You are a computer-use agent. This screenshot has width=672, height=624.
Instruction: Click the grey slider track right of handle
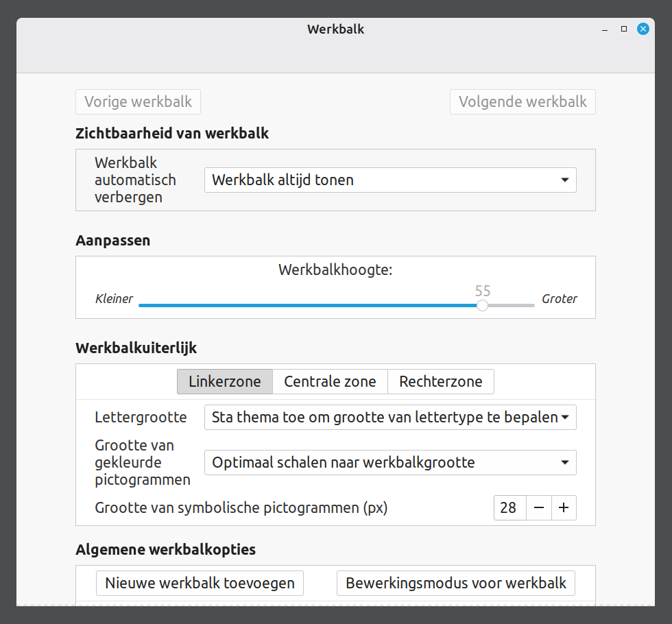(x=512, y=306)
